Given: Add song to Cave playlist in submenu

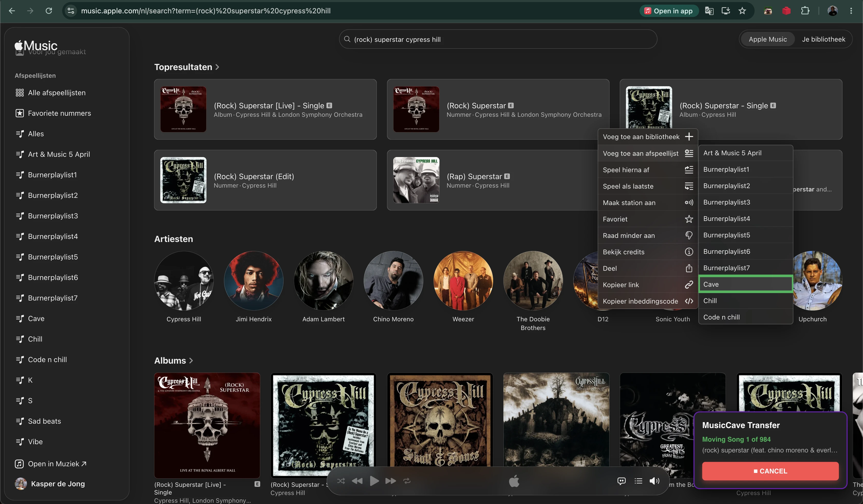Looking at the screenshot, I should point(746,284).
